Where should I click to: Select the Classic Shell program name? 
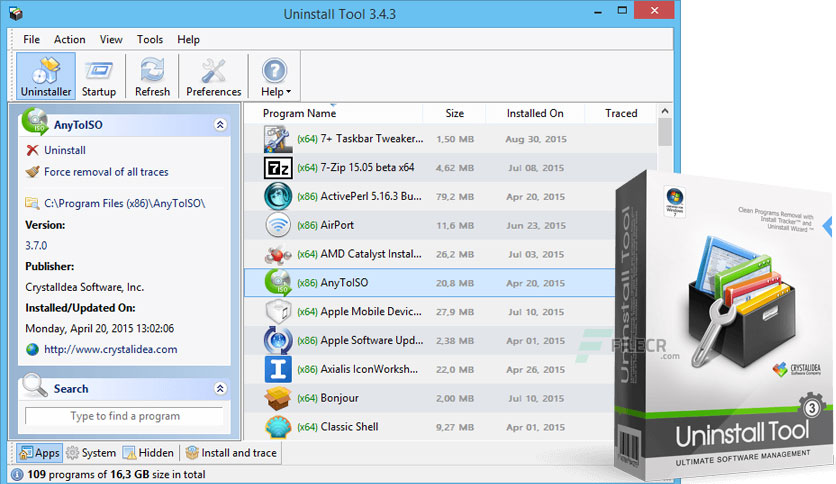(x=349, y=427)
